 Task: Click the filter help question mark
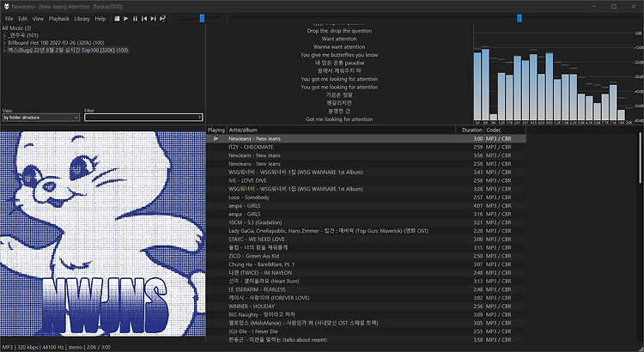tap(200, 118)
